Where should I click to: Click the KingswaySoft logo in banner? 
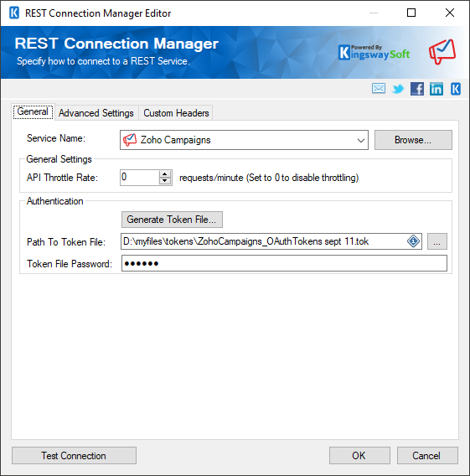coord(374,53)
